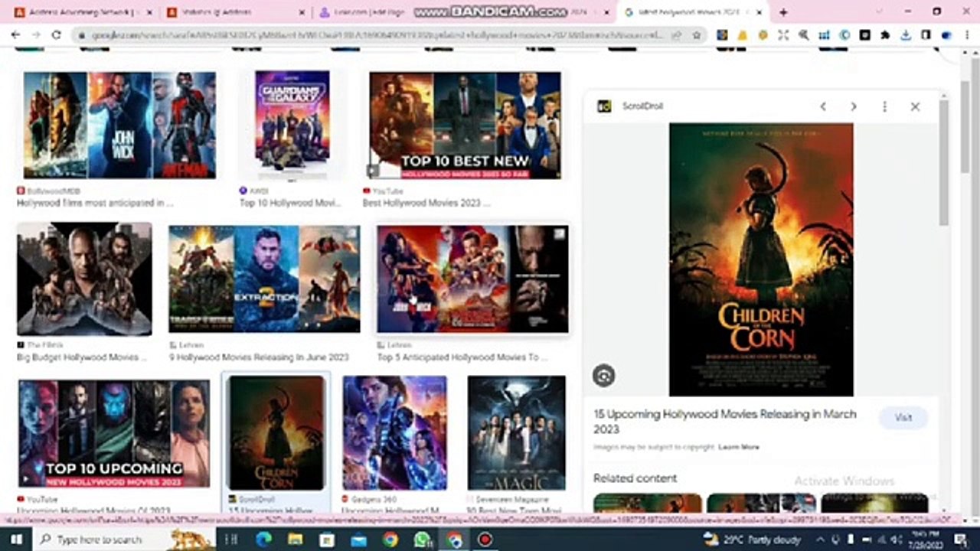Open the three-dot menu in the preview panel

pos(884,106)
